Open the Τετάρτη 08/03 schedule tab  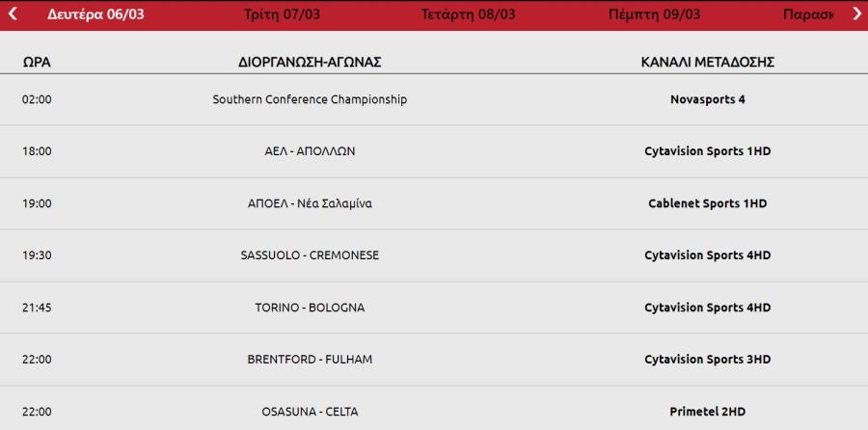tap(468, 14)
